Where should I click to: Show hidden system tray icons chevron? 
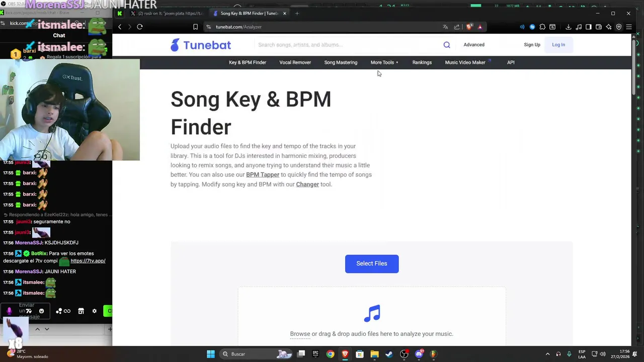click(548, 354)
